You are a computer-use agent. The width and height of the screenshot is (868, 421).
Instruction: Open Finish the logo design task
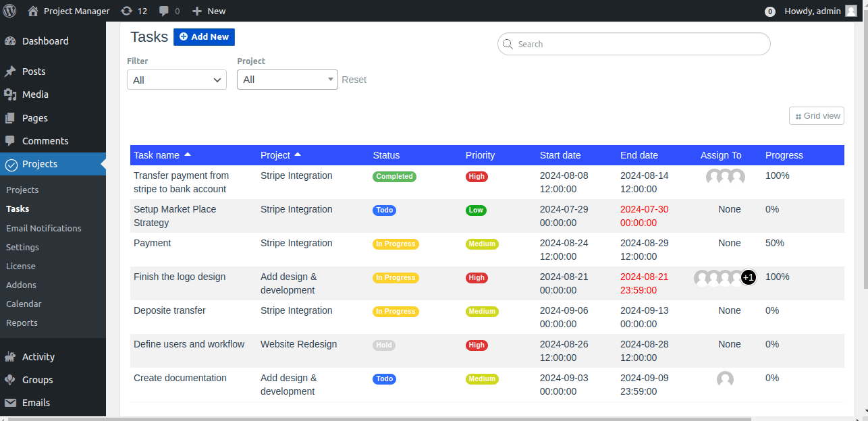[180, 277]
